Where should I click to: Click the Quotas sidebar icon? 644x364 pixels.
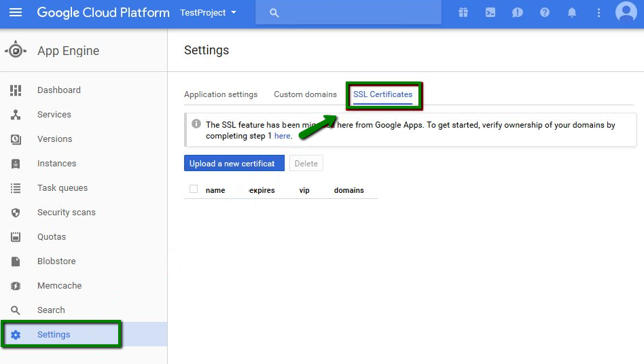click(16, 237)
